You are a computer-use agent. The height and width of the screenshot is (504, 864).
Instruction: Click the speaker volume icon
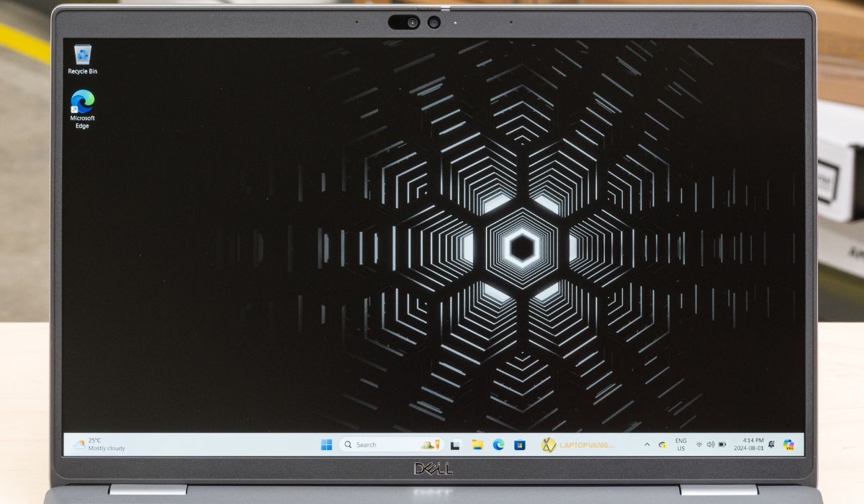(x=710, y=445)
